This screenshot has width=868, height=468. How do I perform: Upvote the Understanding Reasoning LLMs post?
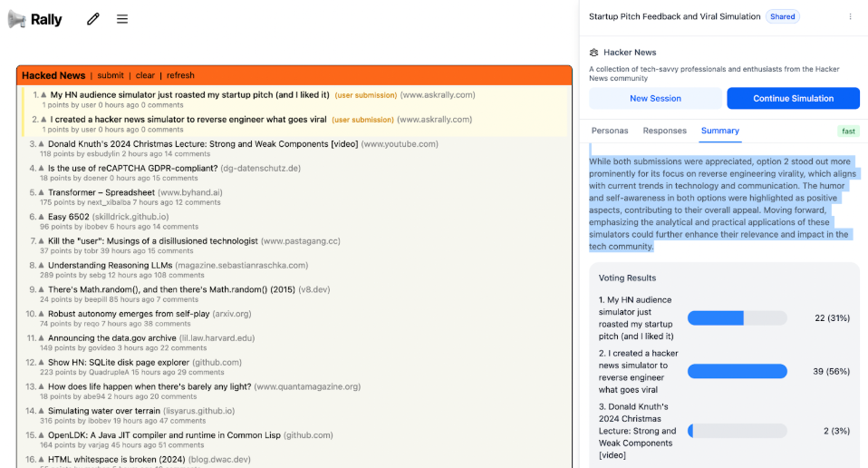pyautogui.click(x=42, y=266)
